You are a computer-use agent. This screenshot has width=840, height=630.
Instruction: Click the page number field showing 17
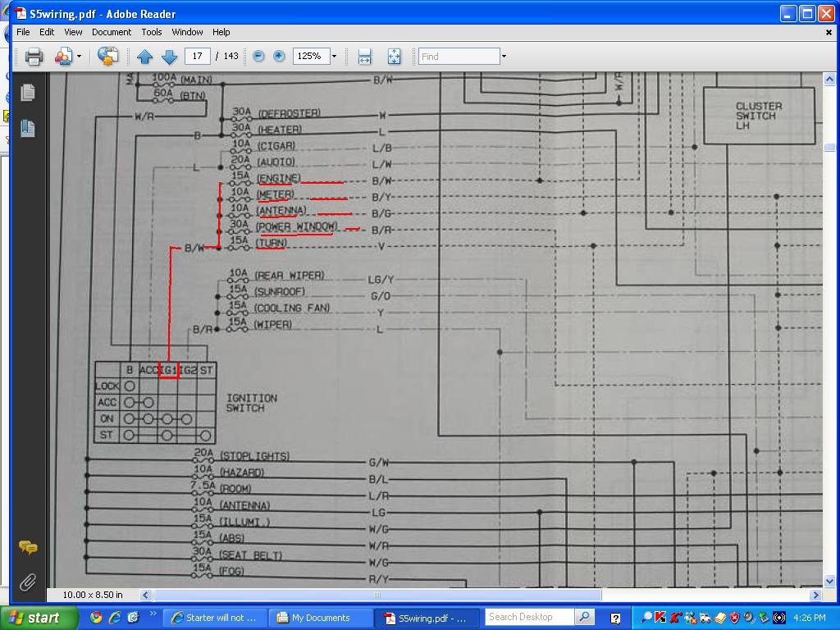coord(197,57)
